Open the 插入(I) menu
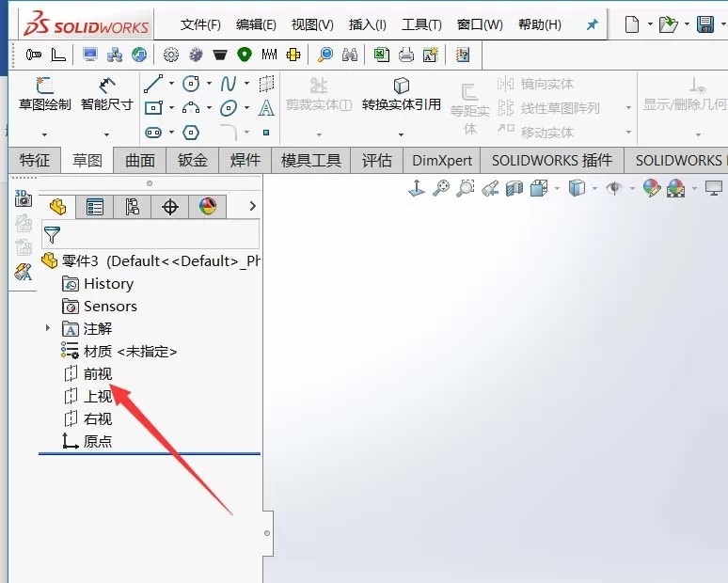The width and height of the screenshot is (728, 583). point(367,24)
